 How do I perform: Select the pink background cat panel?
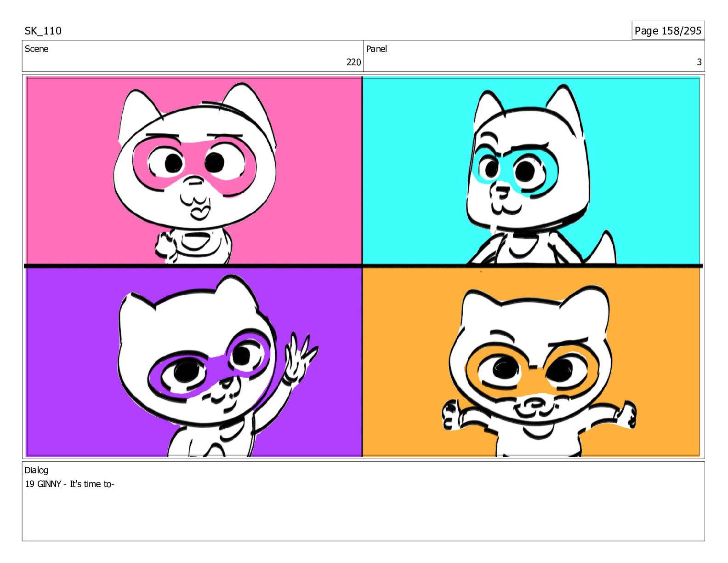coord(194,171)
